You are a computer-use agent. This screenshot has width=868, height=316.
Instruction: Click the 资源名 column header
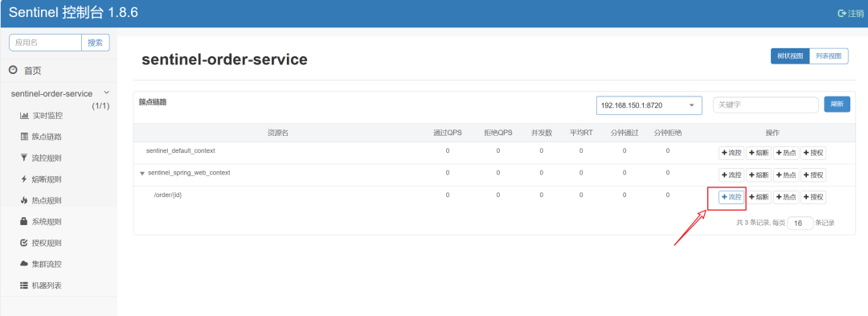tap(278, 133)
